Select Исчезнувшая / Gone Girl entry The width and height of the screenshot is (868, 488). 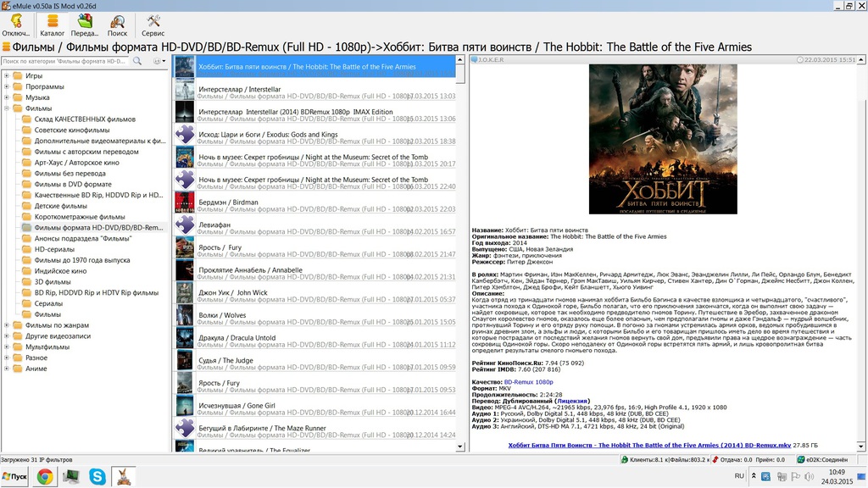pos(314,406)
